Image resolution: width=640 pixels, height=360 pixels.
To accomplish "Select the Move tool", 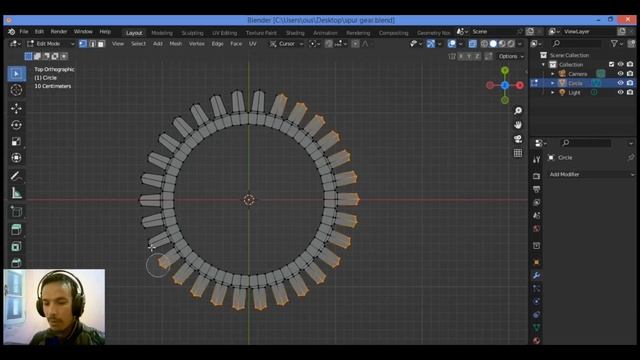I will pyautogui.click(x=16, y=109).
